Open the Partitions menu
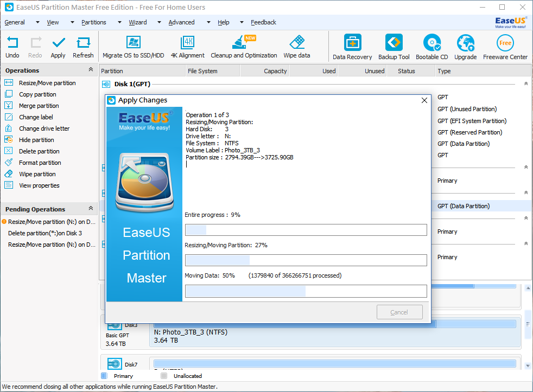This screenshot has height=392, width=533. click(x=94, y=22)
